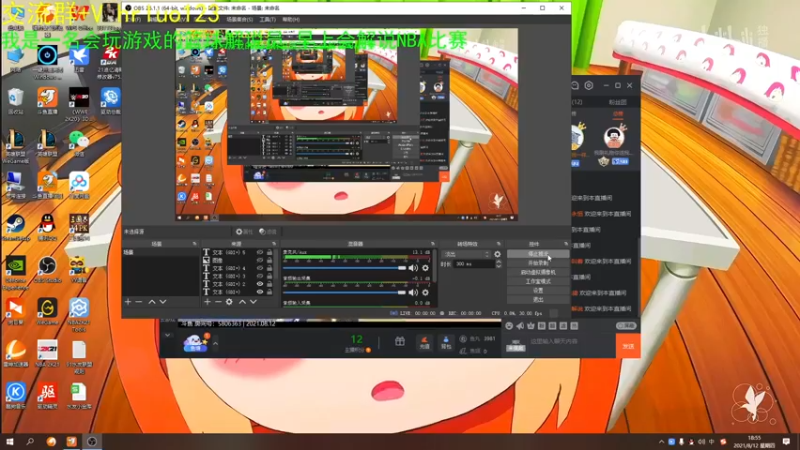The width and height of the screenshot is (800, 450).
Task: Expand the chevron beside the Douyu mascot icon
Action: coord(215,343)
